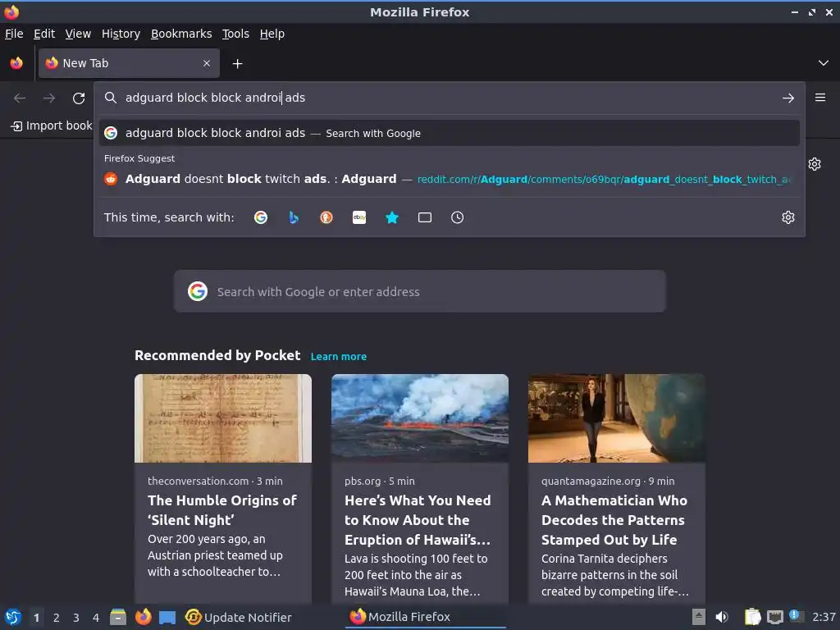Click Learn more link beside Pocket
The image size is (840, 630).
click(x=339, y=356)
